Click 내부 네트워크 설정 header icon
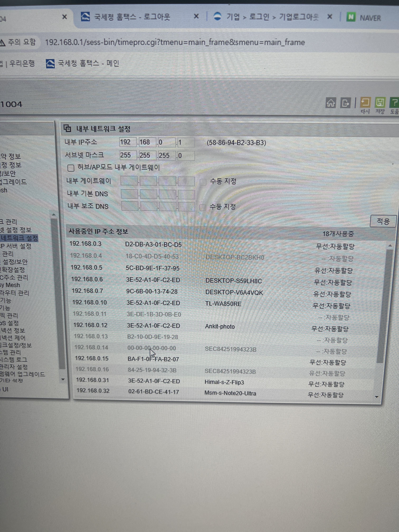Screen dimensions: 399x532 point(67,128)
